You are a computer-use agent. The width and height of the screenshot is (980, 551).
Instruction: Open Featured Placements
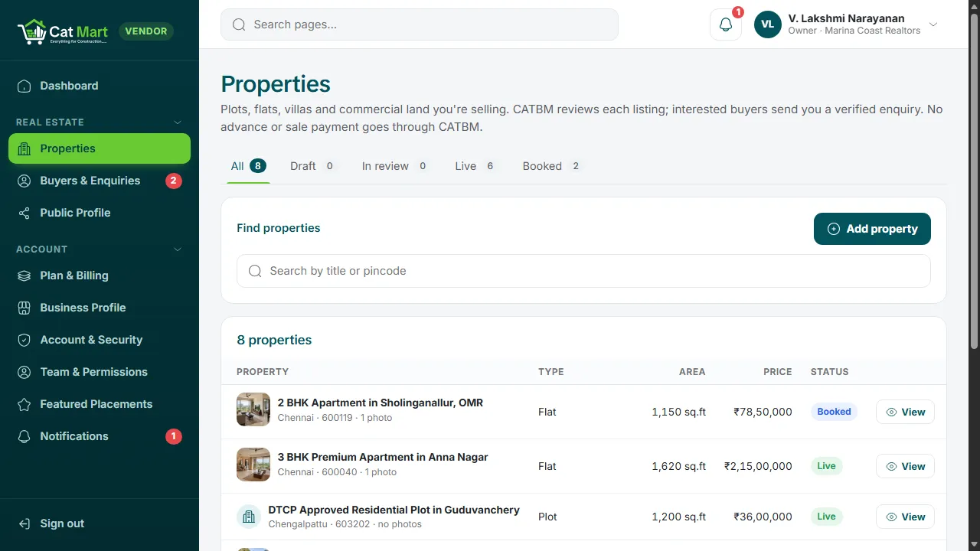100,404
